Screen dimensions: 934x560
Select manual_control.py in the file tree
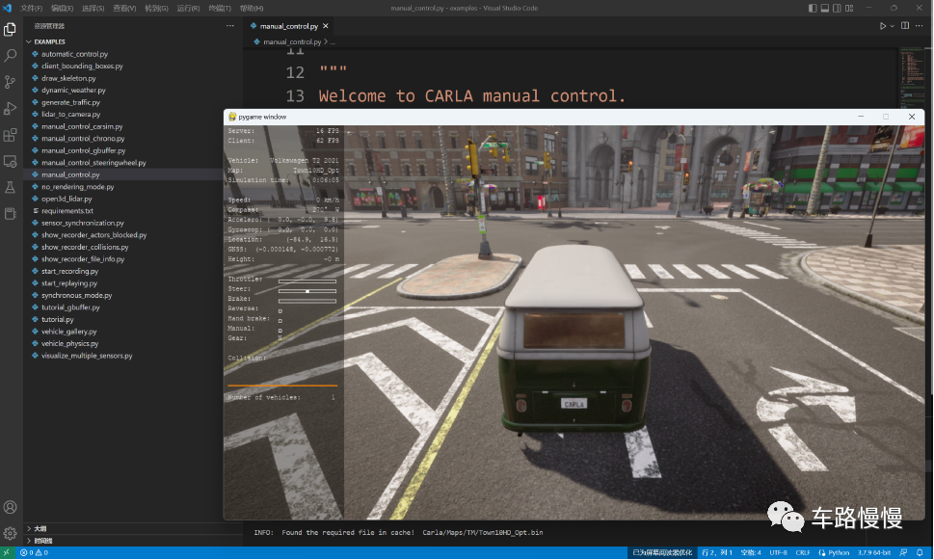[x=70, y=174]
